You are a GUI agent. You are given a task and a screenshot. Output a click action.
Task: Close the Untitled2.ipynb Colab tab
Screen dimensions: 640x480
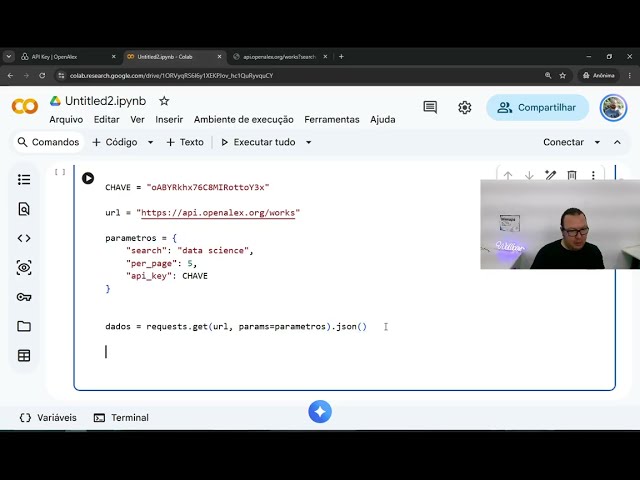(x=219, y=57)
